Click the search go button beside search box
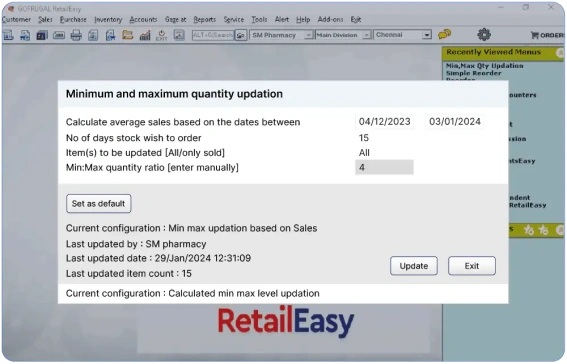Viewport: 567px width, 364px height. click(x=241, y=35)
